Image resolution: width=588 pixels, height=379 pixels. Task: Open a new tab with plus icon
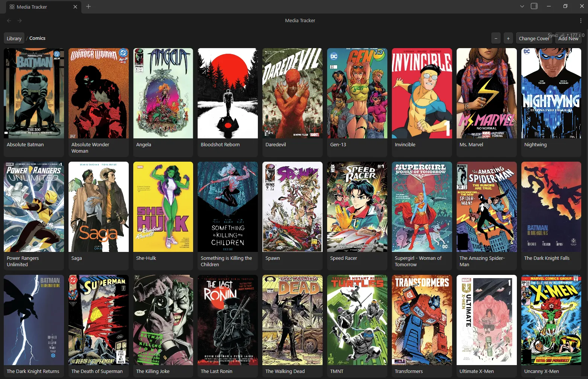[x=88, y=6]
